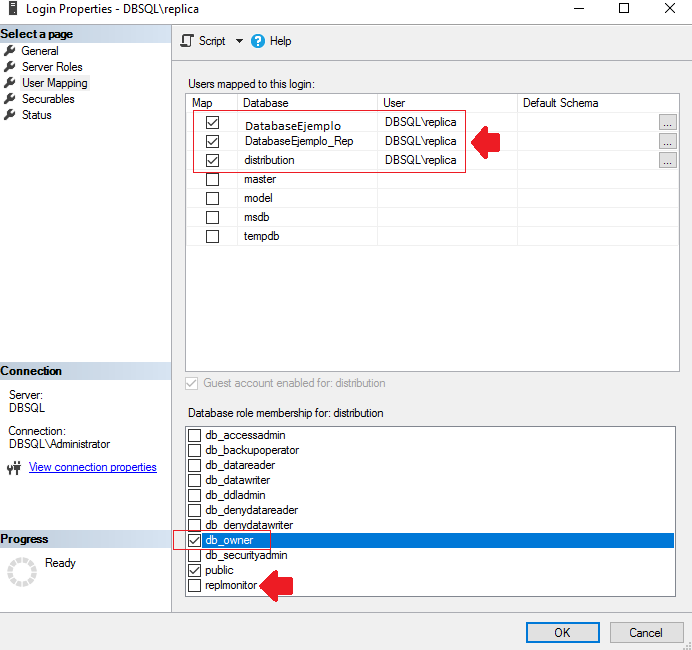Viewport: 692px width, 650px height.
Task: Open Help via the question mark icon
Action: (x=258, y=41)
